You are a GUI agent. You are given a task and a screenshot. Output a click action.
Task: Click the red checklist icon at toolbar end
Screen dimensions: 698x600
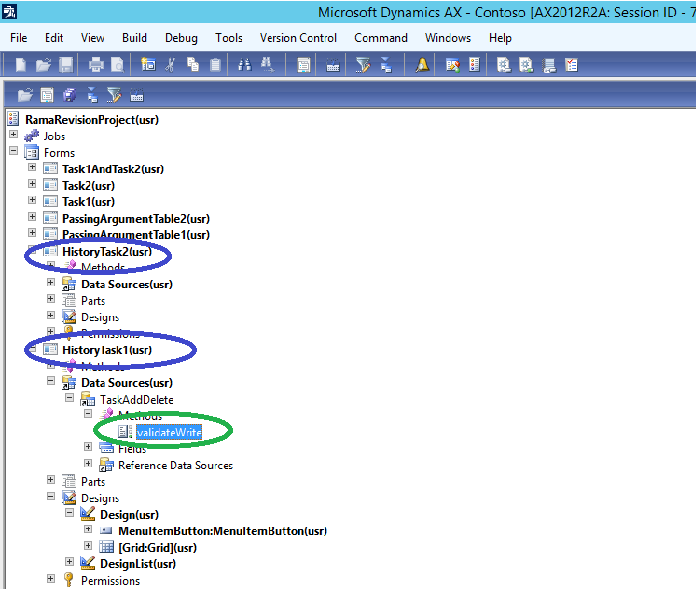click(571, 65)
